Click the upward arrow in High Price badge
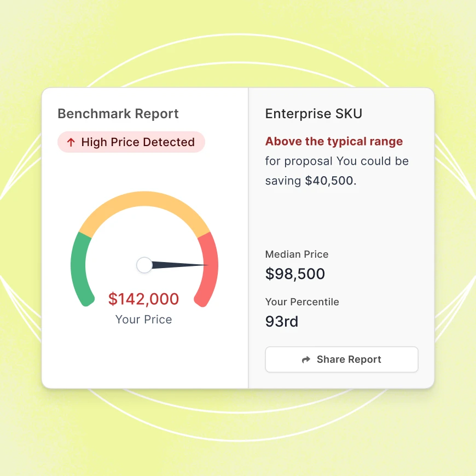 pos(71,142)
